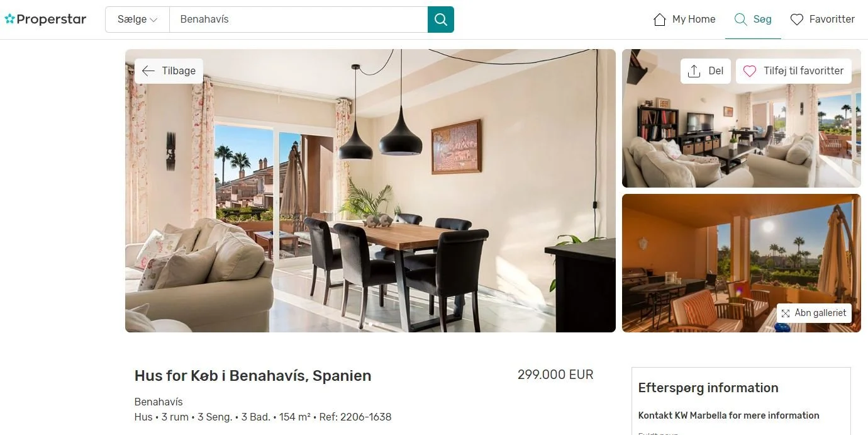Toggle the Tilføj til favoritter heart
The height and width of the screenshot is (435, 868).
coord(750,71)
